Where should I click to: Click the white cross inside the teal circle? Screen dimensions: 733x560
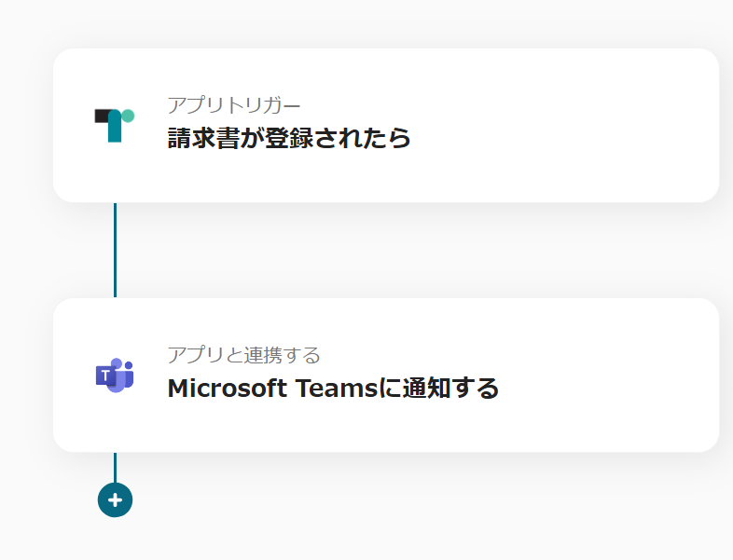tap(115, 500)
